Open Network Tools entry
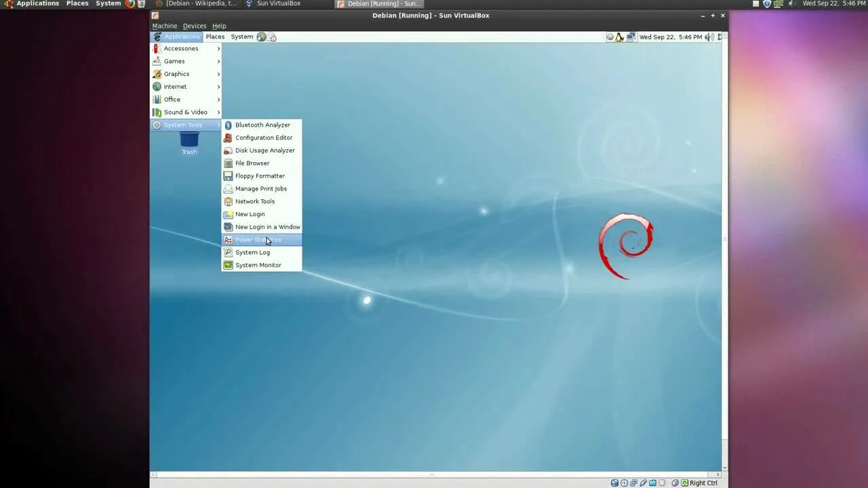The height and width of the screenshot is (488, 868). point(262,201)
